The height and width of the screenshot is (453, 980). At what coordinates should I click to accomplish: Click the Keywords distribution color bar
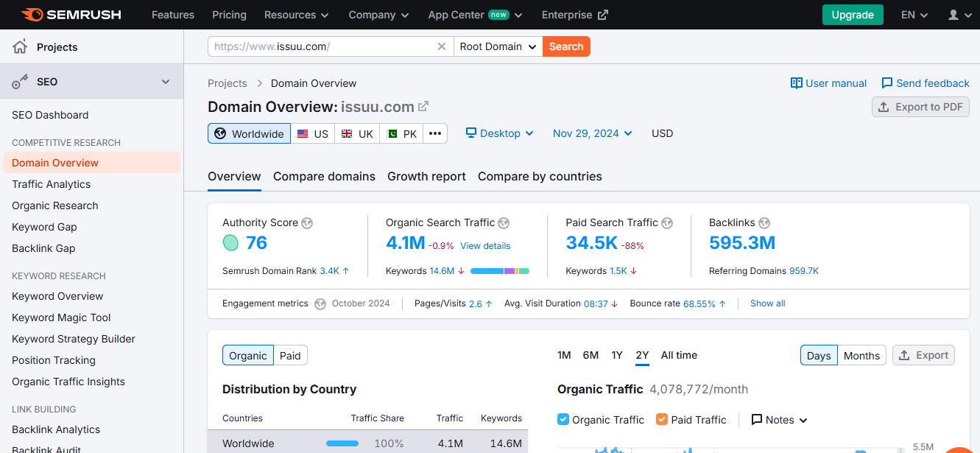[499, 271]
